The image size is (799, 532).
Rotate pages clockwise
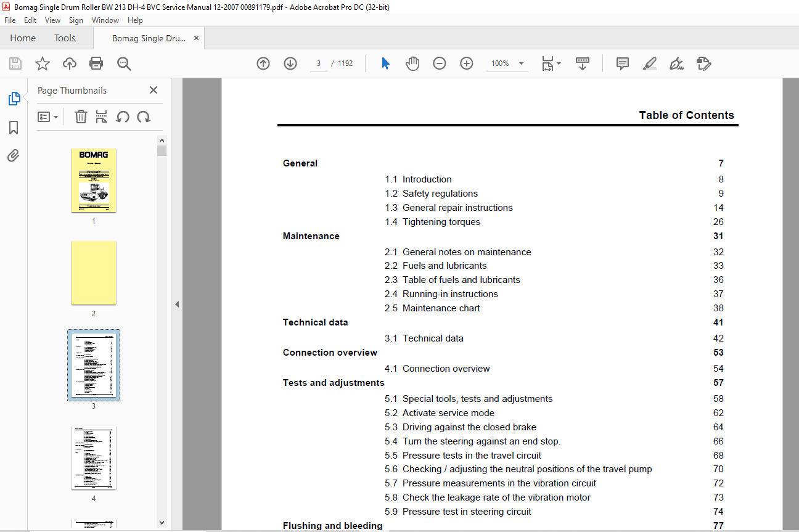click(144, 117)
